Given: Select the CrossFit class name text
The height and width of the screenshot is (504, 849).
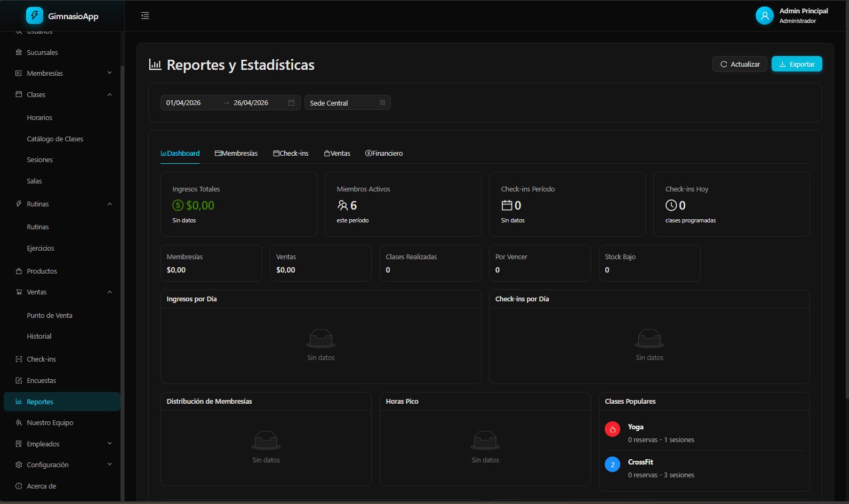Looking at the screenshot, I should [640, 462].
